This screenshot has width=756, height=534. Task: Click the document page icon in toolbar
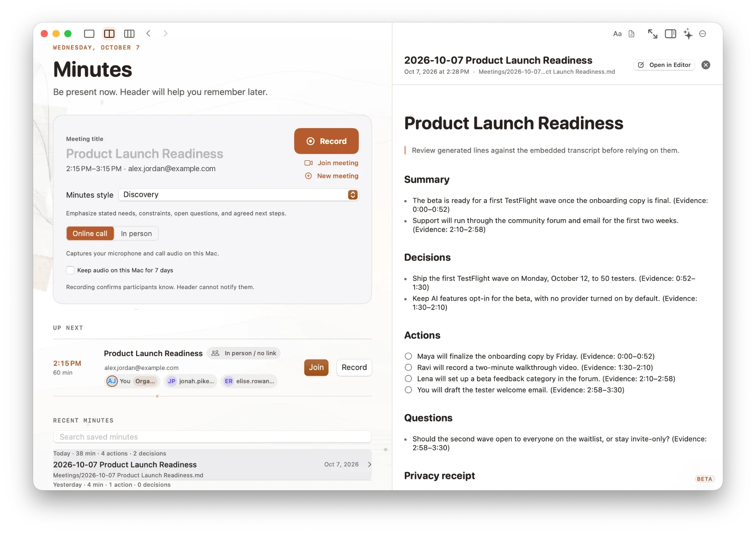point(632,34)
